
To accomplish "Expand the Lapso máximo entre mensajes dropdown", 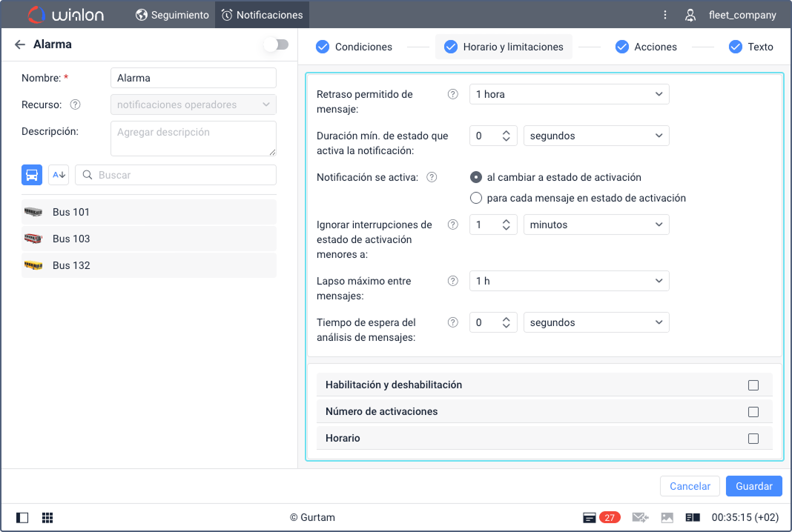I will click(x=569, y=281).
